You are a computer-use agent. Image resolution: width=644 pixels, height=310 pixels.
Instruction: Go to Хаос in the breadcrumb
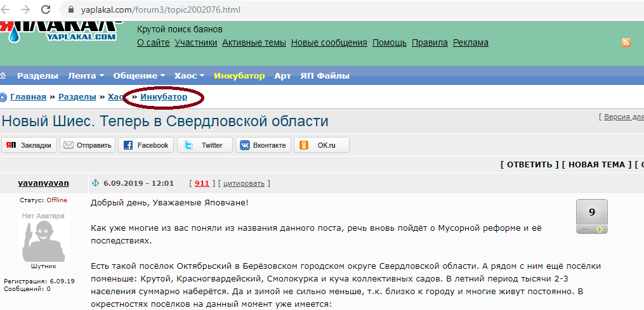point(118,98)
